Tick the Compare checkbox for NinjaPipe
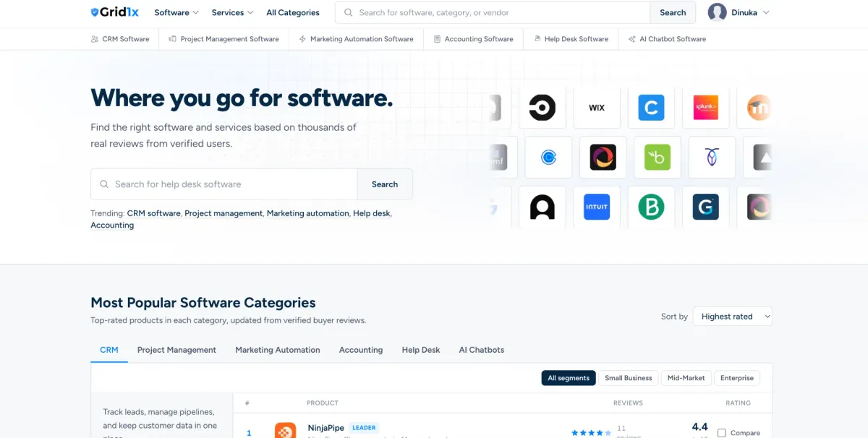The width and height of the screenshot is (868, 438). tap(721, 433)
